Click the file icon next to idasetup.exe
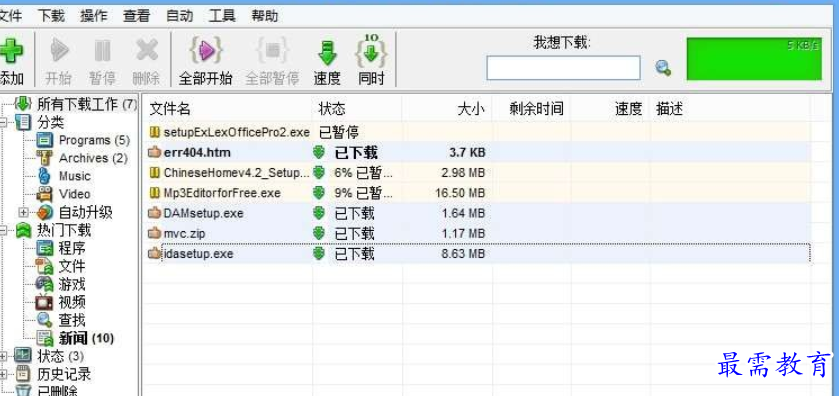Image resolution: width=839 pixels, height=396 pixels. 155,253
